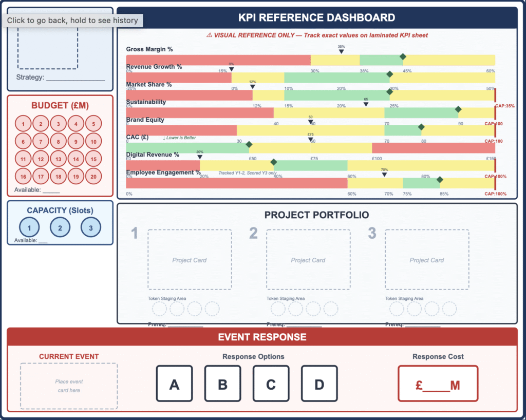Click the 35% target marker on Gross Margin
526x420 pixels.
click(341, 51)
